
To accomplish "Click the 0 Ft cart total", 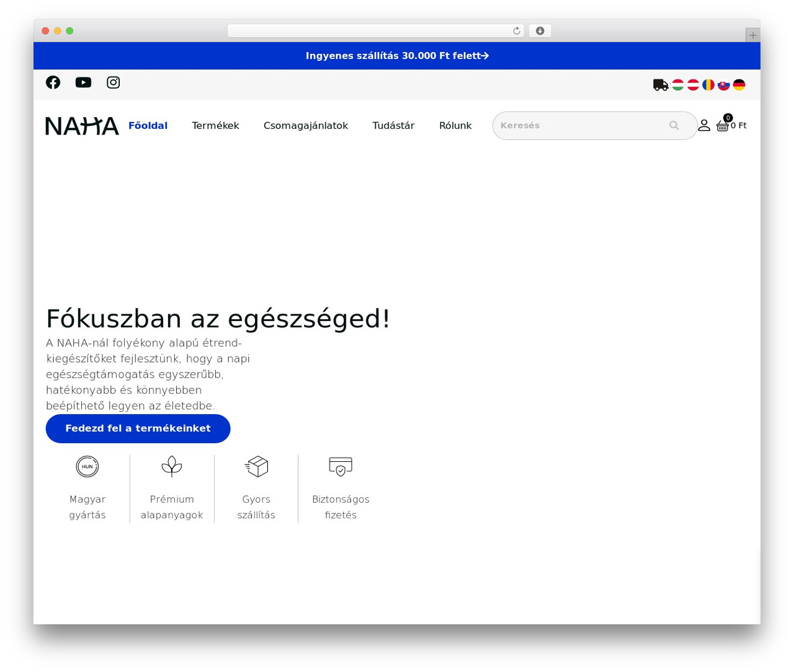I will [x=739, y=125].
